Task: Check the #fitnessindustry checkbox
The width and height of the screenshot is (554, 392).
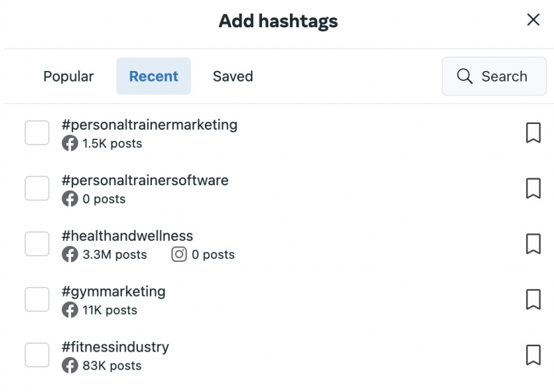Action: [37, 355]
